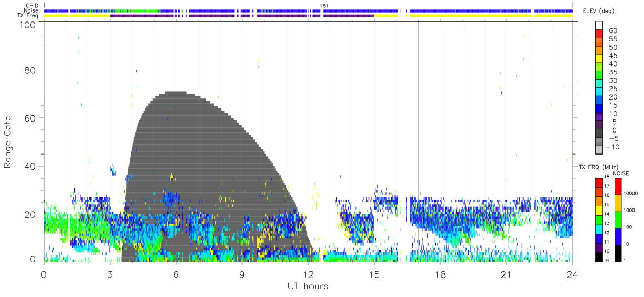Click the CPID value "151"

pos(324,5)
